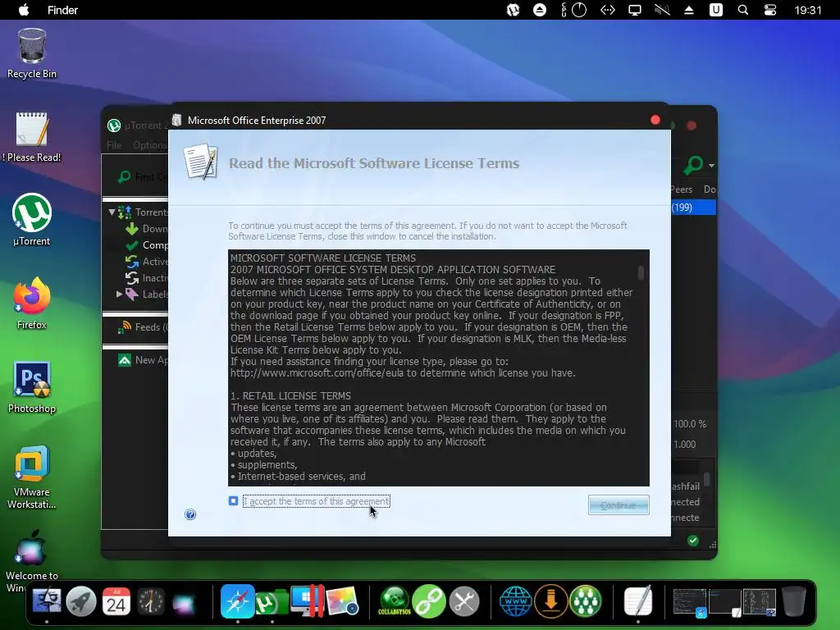Open the search provider dropdown arrow in µTorrent
This screenshot has height=630, width=840.
[x=711, y=166]
